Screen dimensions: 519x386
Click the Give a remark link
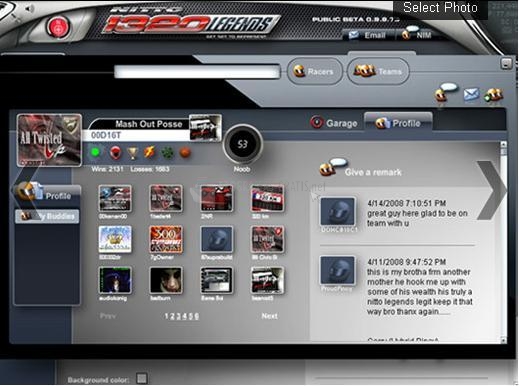coord(373,172)
